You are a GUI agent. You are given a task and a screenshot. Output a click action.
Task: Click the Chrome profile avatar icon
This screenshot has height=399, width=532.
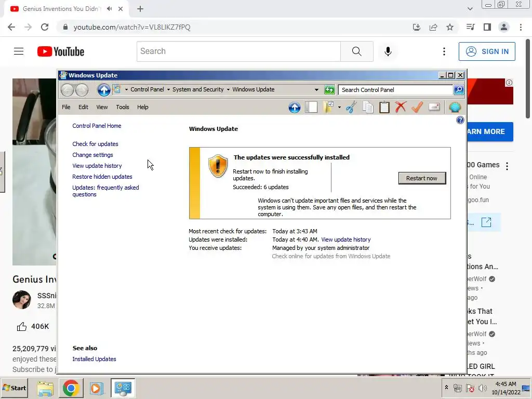(x=504, y=27)
